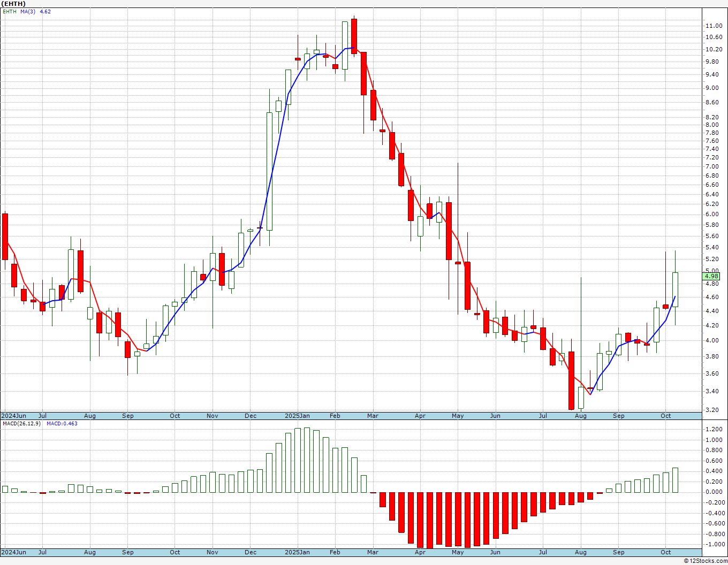Screen dimensions: 728x565
Task: Select Dec on the MACD panel time axis
Action: 251,552
